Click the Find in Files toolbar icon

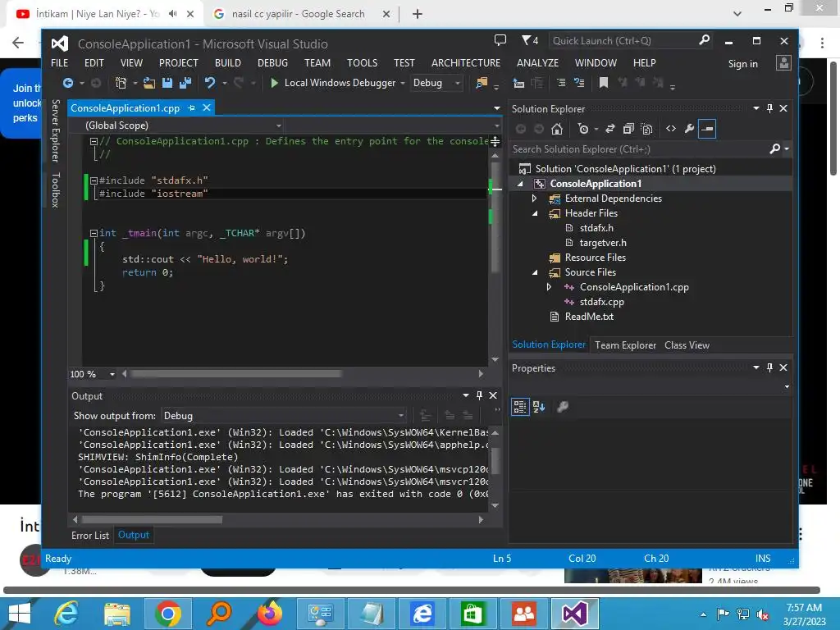pyautogui.click(x=482, y=83)
